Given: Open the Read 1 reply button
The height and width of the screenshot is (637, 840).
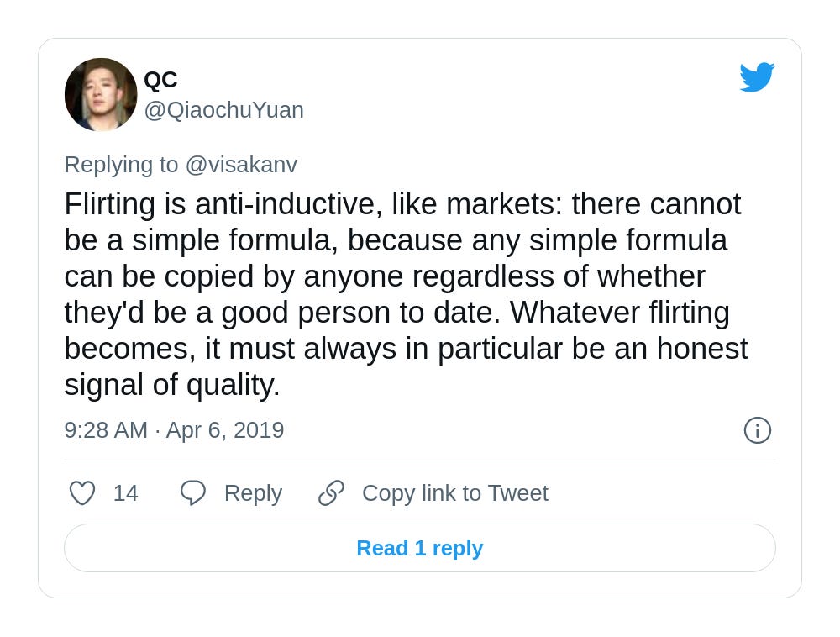Looking at the screenshot, I should pos(420,548).
